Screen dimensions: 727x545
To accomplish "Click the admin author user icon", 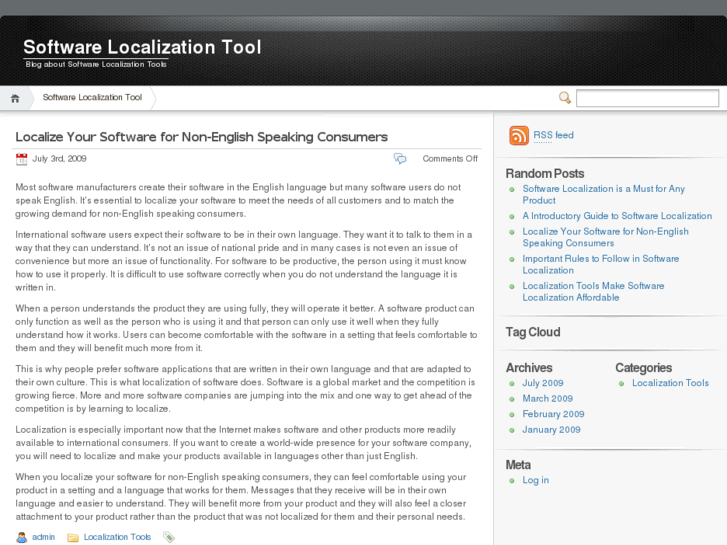I will coord(22,537).
